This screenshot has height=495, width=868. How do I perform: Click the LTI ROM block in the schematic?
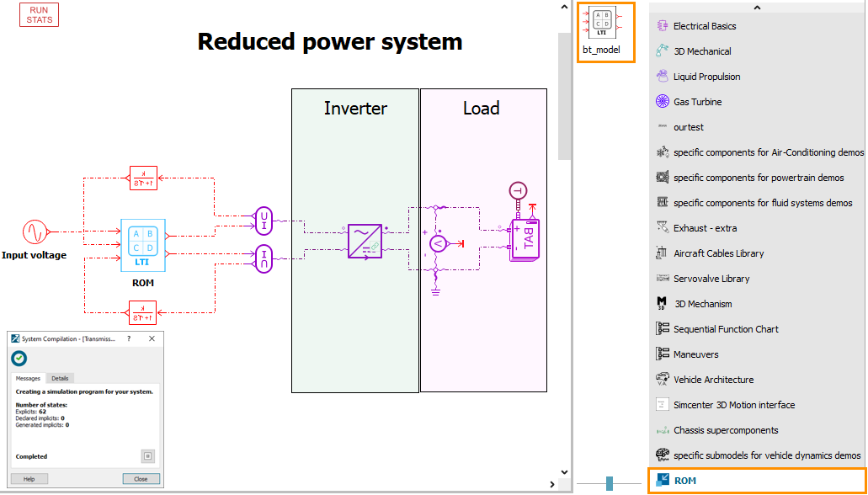pos(142,246)
